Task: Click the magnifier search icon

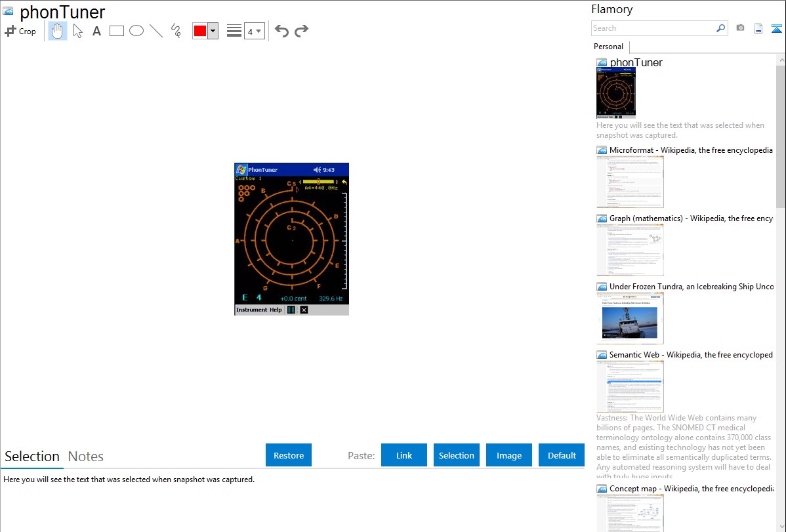Action: [720, 28]
